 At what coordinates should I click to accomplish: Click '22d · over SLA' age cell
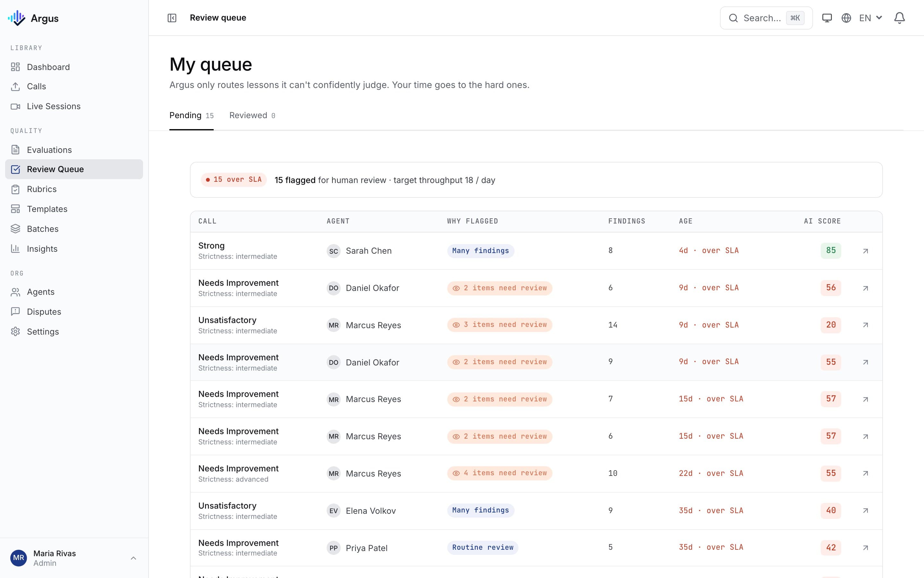711,473
